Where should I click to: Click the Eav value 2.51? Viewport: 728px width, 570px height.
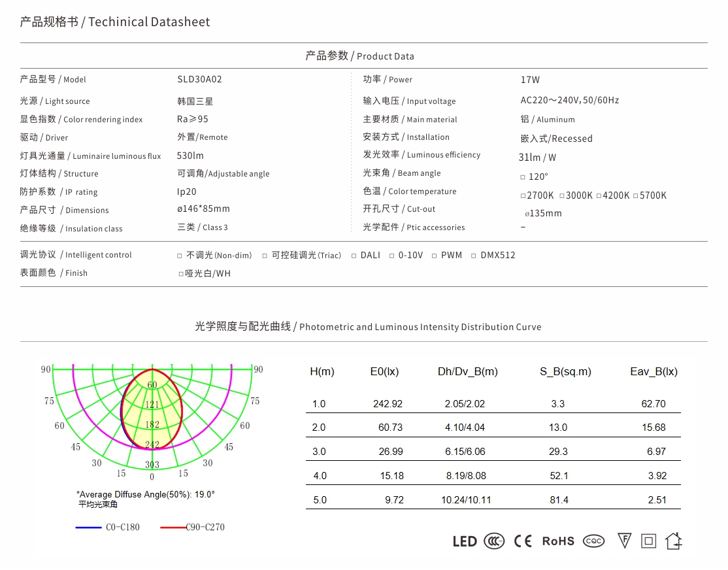[657, 500]
